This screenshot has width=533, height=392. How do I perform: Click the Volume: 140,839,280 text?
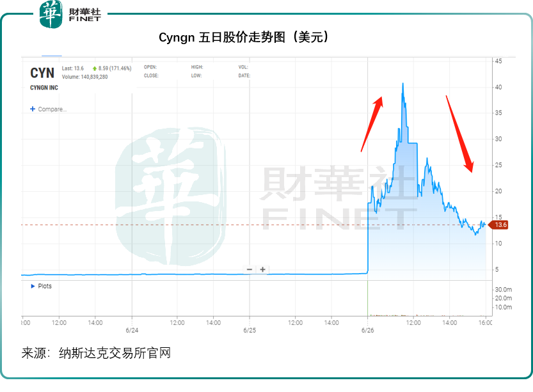click(x=84, y=77)
